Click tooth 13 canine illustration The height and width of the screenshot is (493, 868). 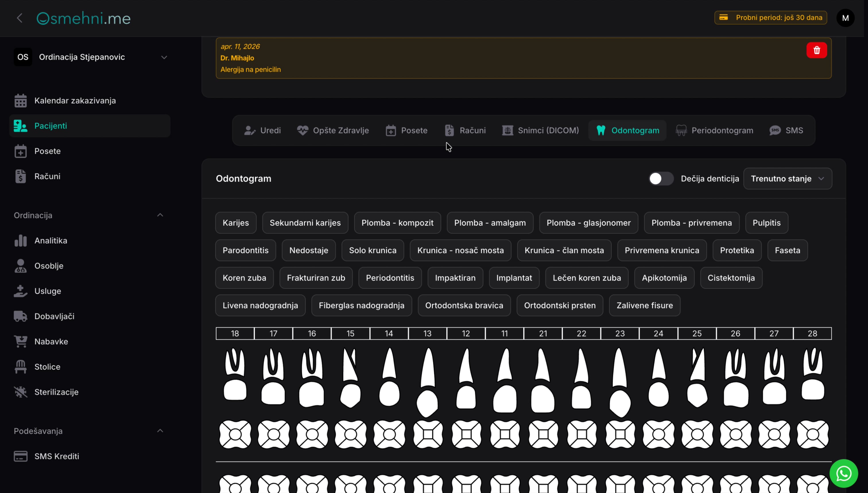pos(427,382)
